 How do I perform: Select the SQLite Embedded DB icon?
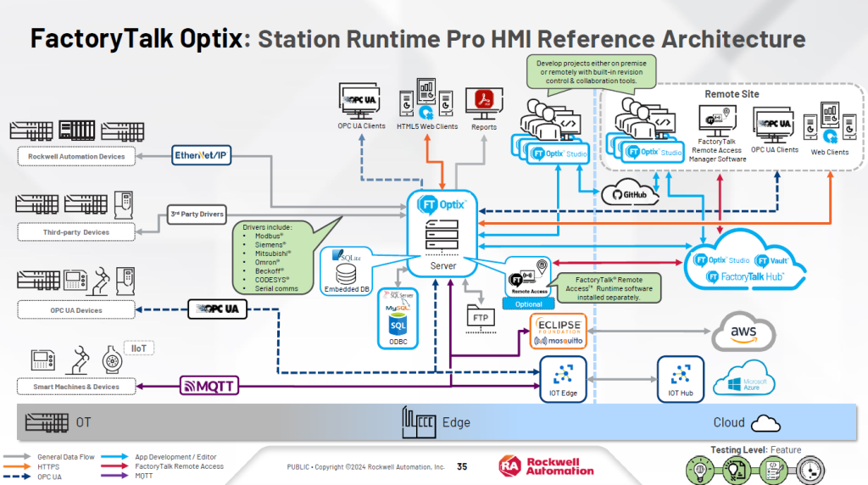pos(347,271)
